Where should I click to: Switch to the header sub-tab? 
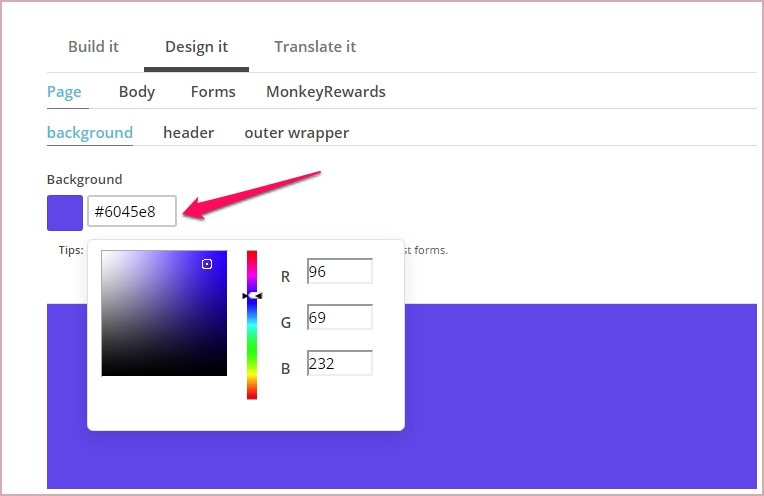point(188,133)
